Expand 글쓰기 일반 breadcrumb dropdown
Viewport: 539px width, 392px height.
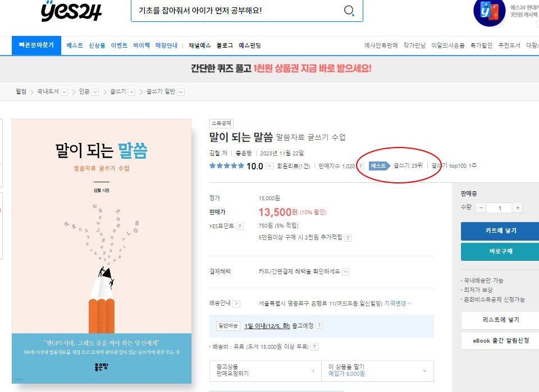[x=181, y=92]
